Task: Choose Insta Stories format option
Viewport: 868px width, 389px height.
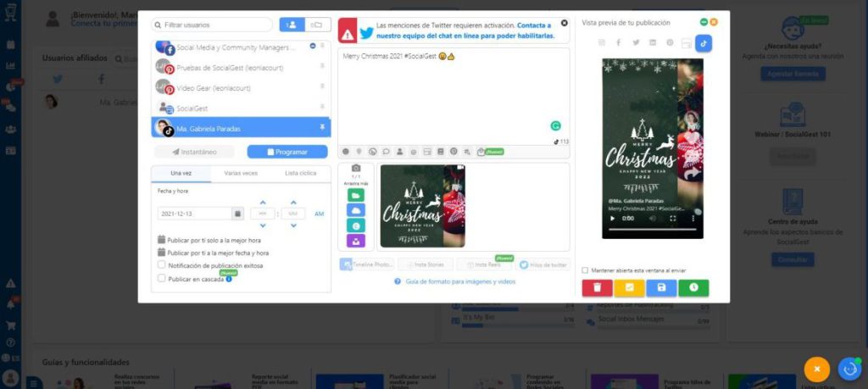Action: pos(426,265)
